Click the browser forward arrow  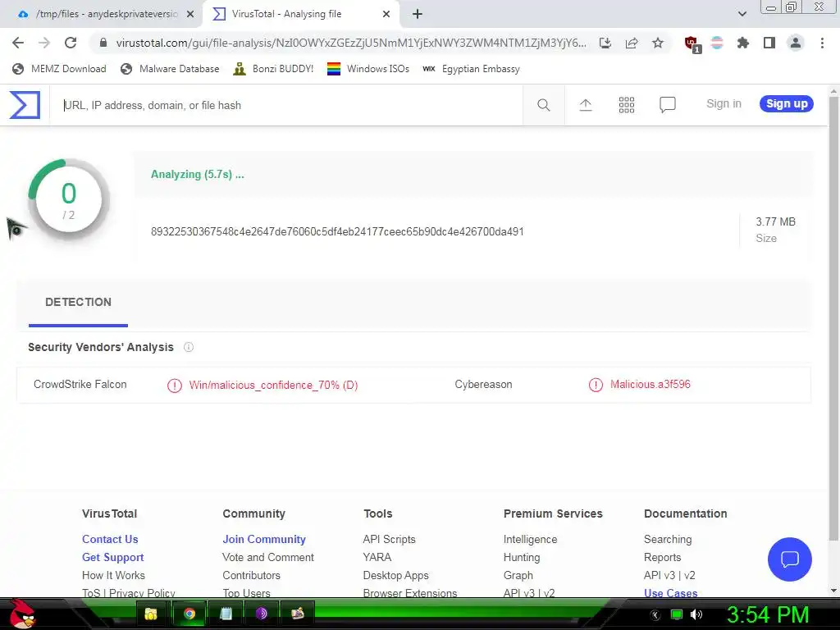click(x=44, y=43)
